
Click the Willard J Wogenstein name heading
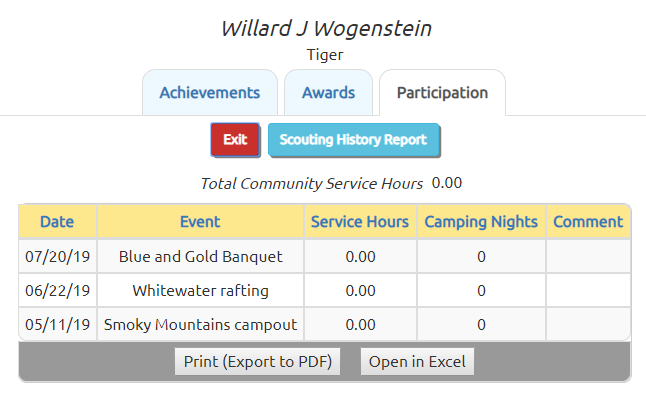click(x=326, y=28)
